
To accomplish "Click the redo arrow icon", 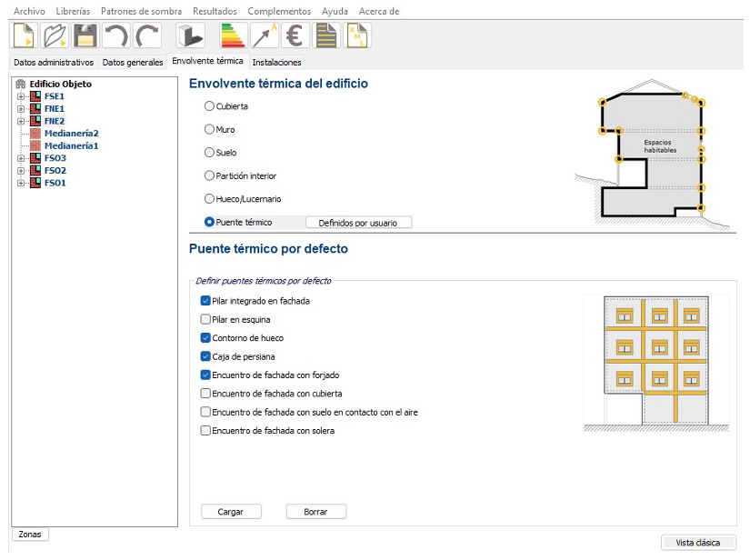I will click(147, 36).
